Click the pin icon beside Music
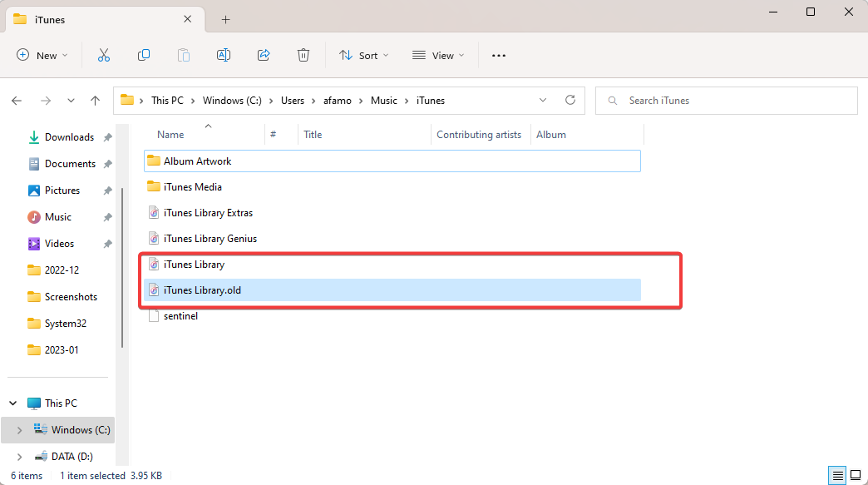 (107, 217)
